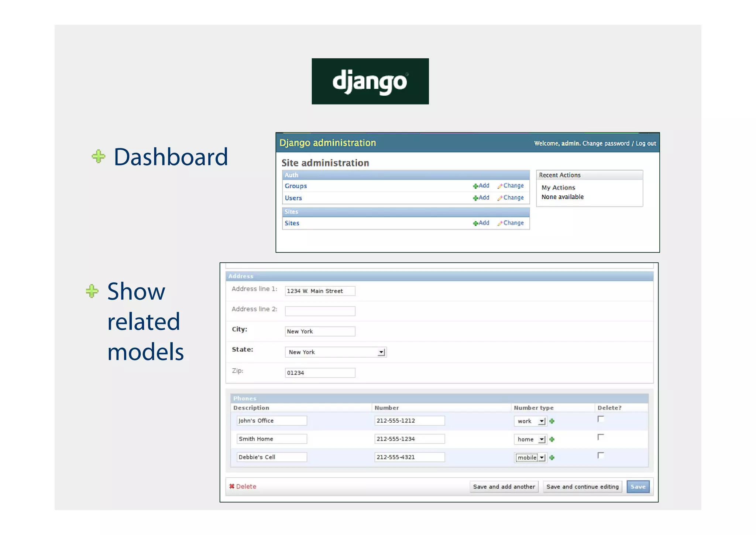Screen dimensions: 756x535
Task: Click the django logo
Action: click(x=370, y=81)
